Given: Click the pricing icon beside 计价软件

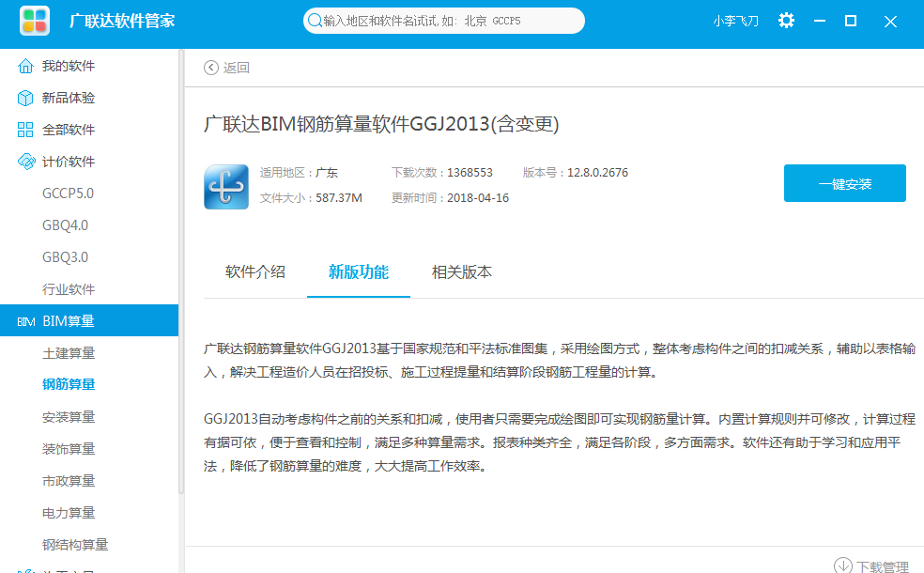Looking at the screenshot, I should tap(26, 162).
